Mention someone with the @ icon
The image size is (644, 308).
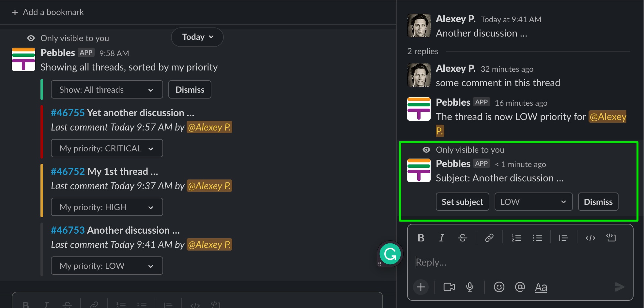click(520, 287)
